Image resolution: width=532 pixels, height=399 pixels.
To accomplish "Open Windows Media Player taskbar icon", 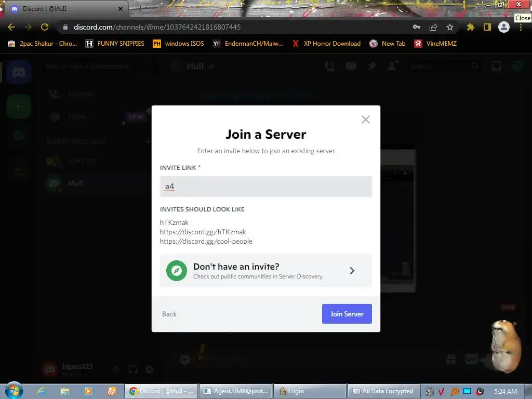I will pyautogui.click(x=88, y=391).
